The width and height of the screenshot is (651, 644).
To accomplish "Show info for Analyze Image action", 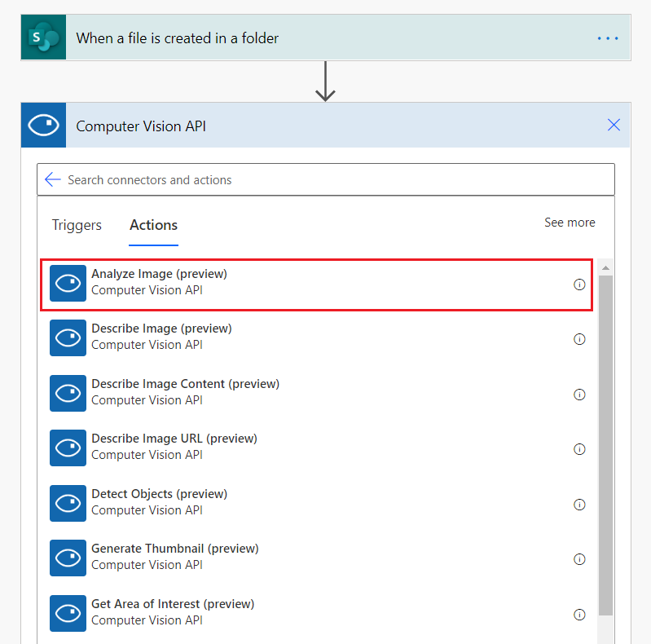I will [579, 285].
